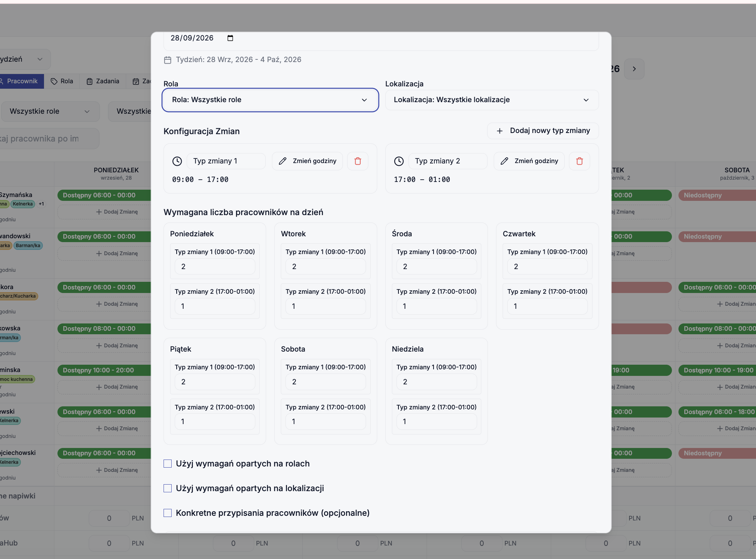The height and width of the screenshot is (559, 756).
Task: Click the calendar icon beside Tydzień label
Action: coord(167,60)
